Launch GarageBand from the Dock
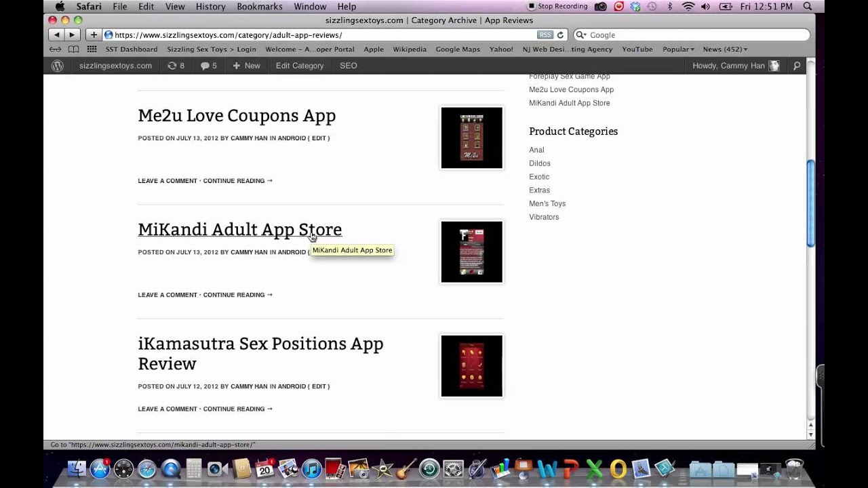This screenshot has width=868, height=488. pyautogui.click(x=406, y=468)
